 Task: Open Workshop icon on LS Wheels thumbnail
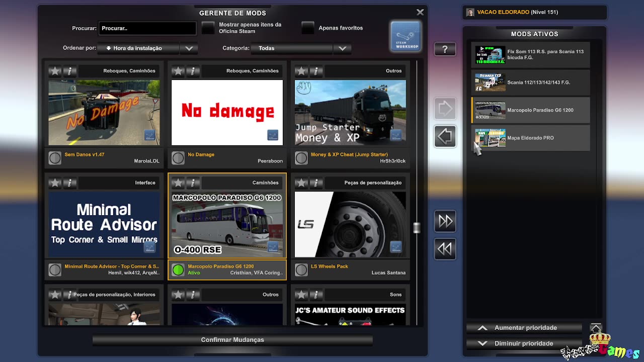pyautogui.click(x=396, y=247)
